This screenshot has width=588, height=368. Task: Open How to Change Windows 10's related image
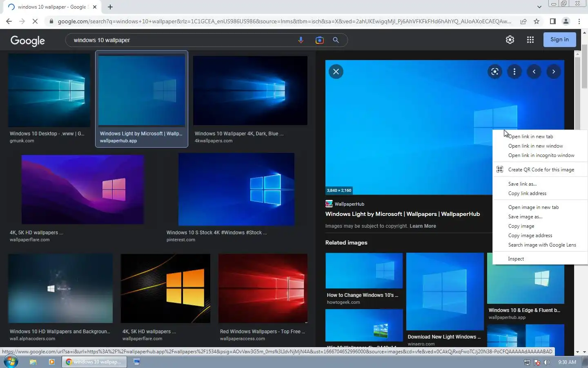tap(364, 271)
